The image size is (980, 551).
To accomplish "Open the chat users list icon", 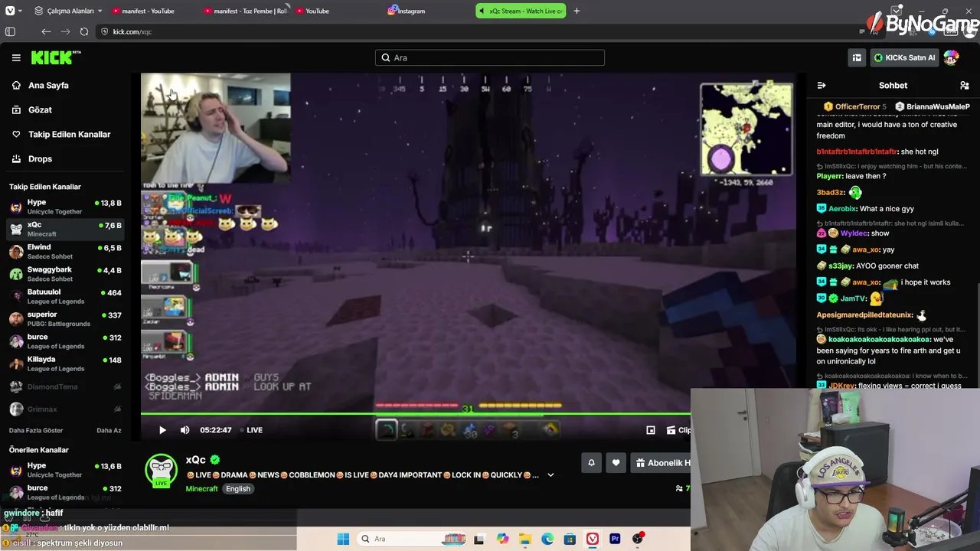I will click(964, 85).
